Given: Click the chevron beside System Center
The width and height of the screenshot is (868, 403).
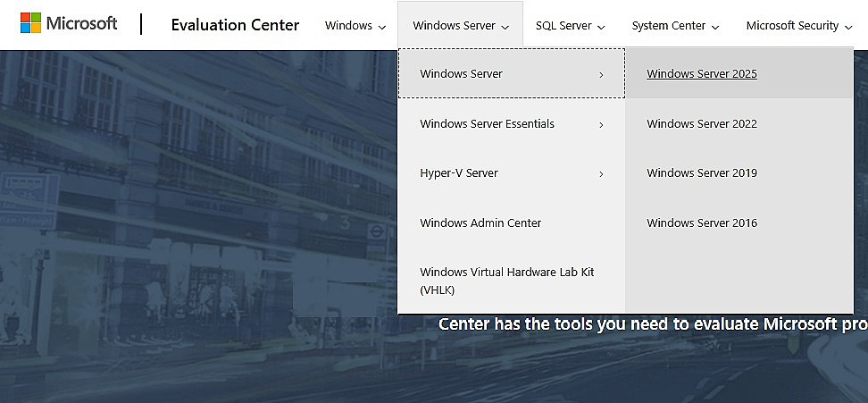Looking at the screenshot, I should point(715,27).
